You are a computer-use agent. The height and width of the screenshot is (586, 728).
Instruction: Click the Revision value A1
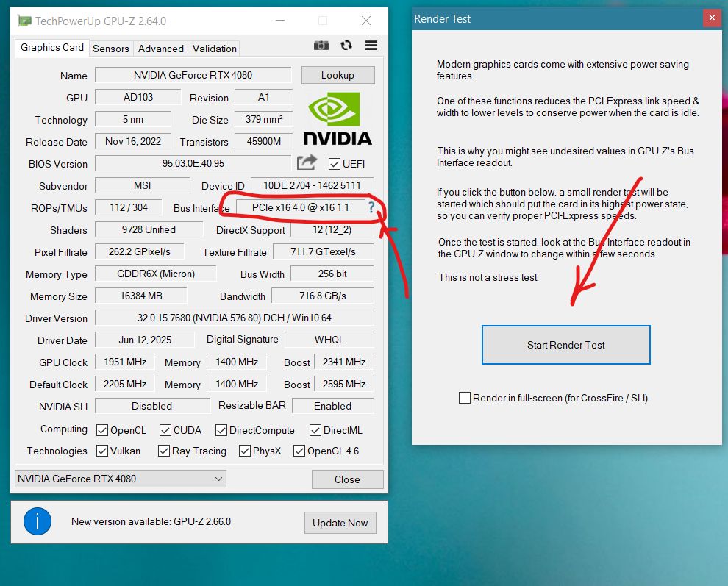click(x=264, y=97)
